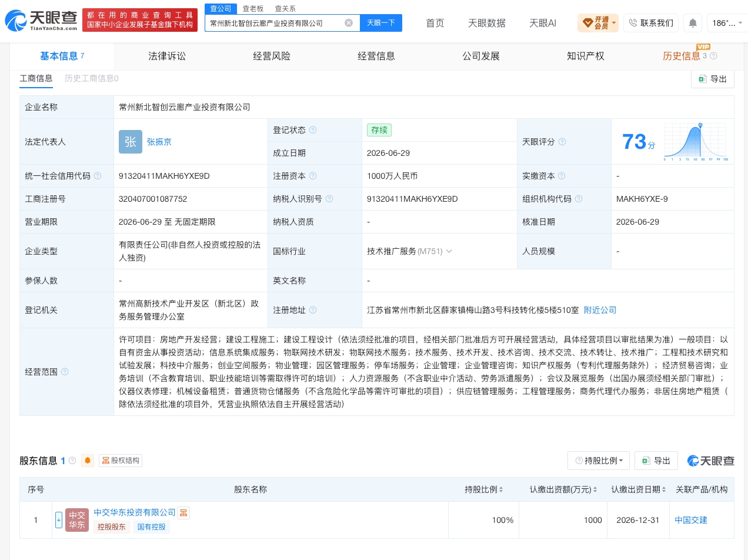Screen dimensions: 748x560
Task: Export shareholder info with 导出 button
Action: click(656, 461)
